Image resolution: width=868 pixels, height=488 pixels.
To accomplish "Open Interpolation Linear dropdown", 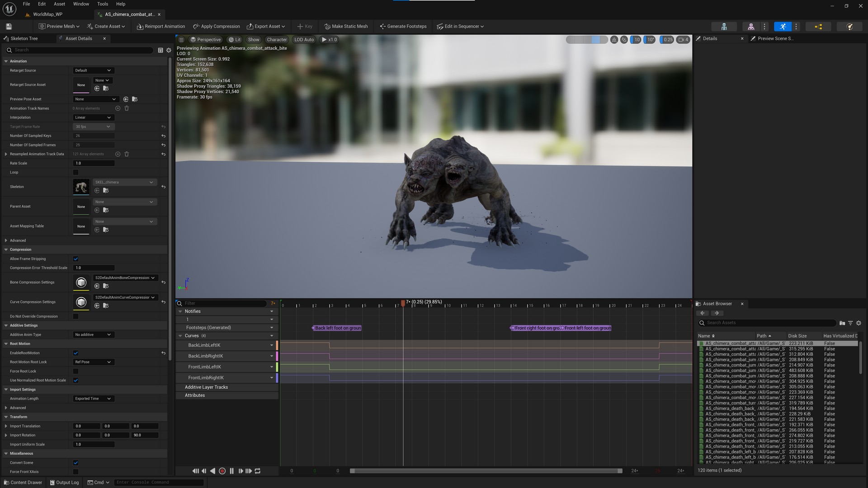I will tap(93, 117).
